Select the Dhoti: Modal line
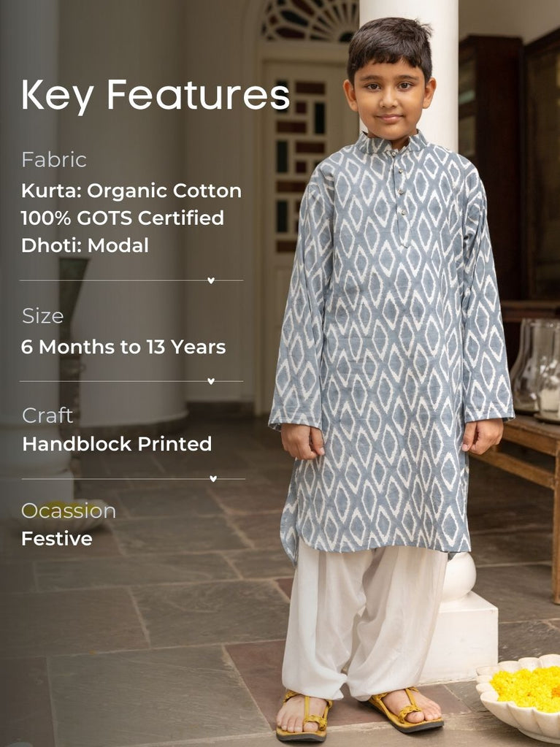 85,245
